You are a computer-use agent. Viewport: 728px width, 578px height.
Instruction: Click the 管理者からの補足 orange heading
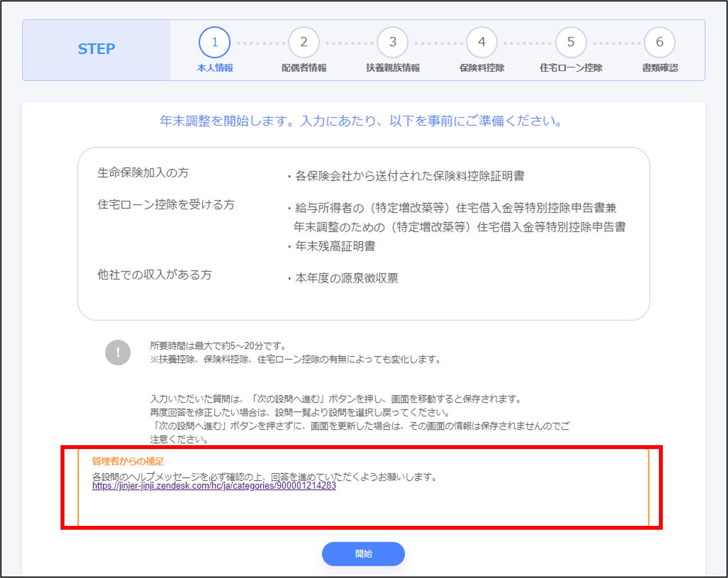click(128, 461)
